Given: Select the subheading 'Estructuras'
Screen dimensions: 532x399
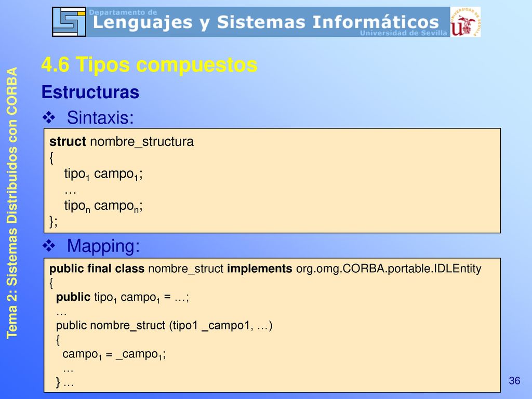Looking at the screenshot, I should click(x=90, y=92).
